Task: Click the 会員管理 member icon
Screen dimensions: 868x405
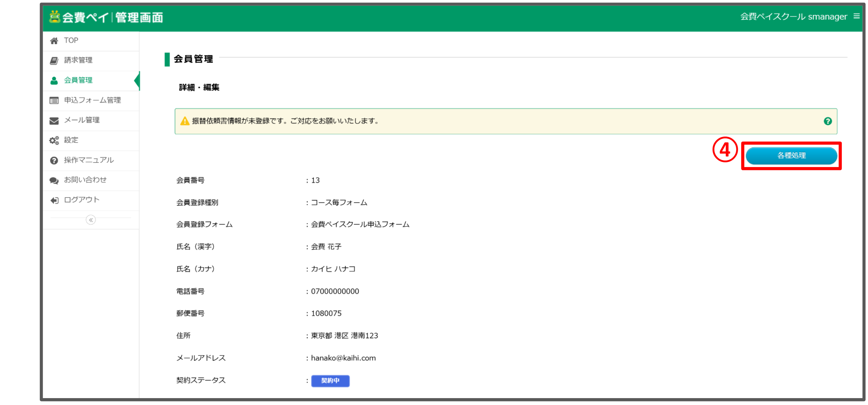Action: pyautogui.click(x=54, y=80)
